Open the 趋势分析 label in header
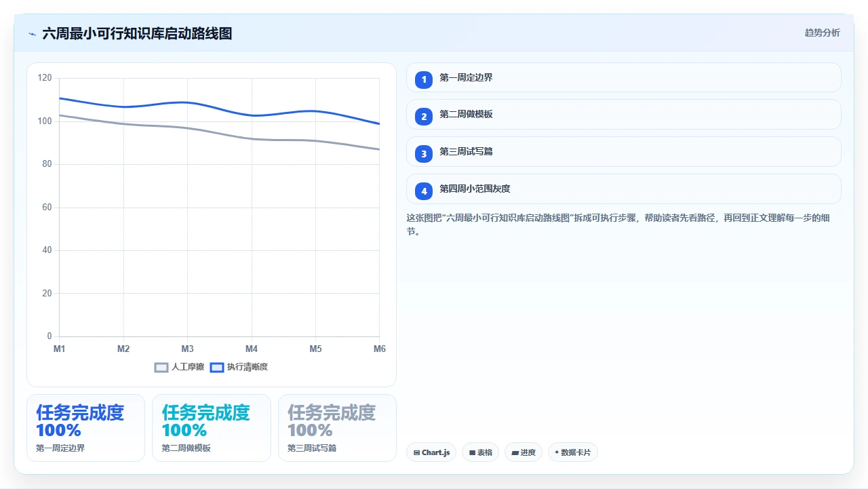This screenshot has height=489, width=868. tap(822, 33)
